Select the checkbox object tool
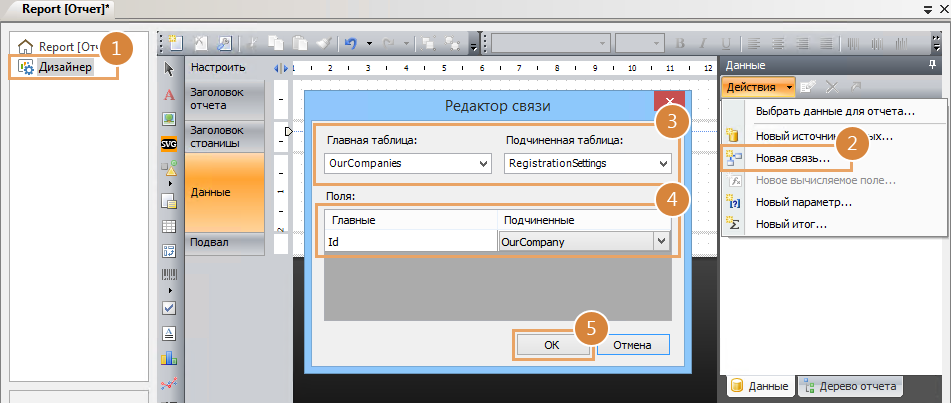 click(x=169, y=307)
